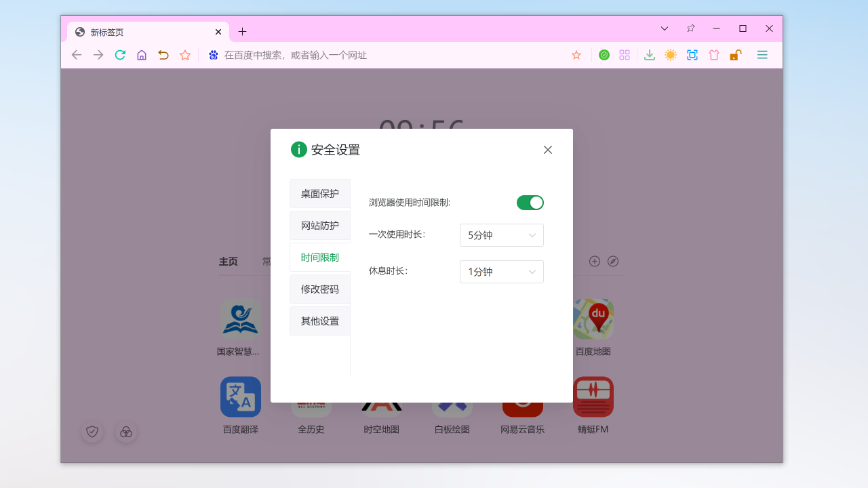The width and height of the screenshot is (868, 488).
Task: Click the bookmark star in address bar
Action: (576, 55)
